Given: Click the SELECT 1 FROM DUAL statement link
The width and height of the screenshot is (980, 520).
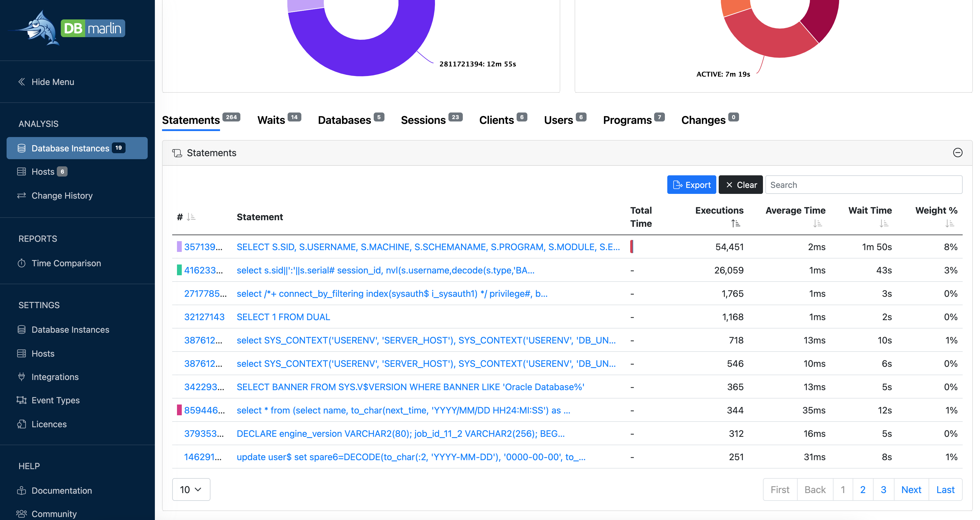Looking at the screenshot, I should [x=283, y=317].
